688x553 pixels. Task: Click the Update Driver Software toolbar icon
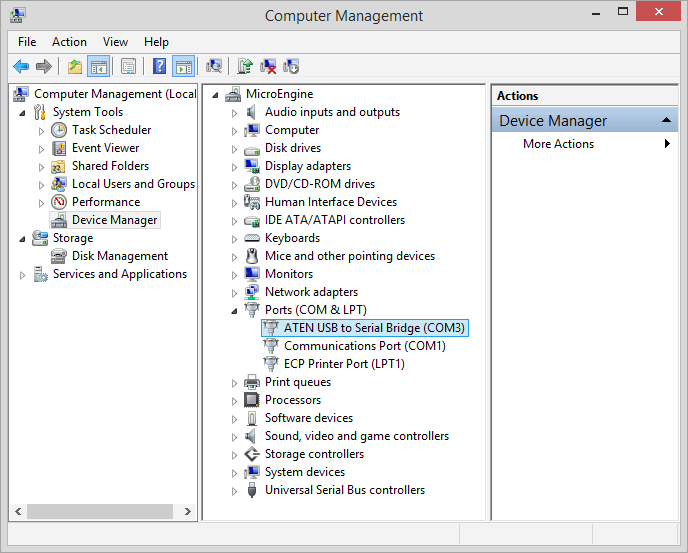(x=244, y=67)
